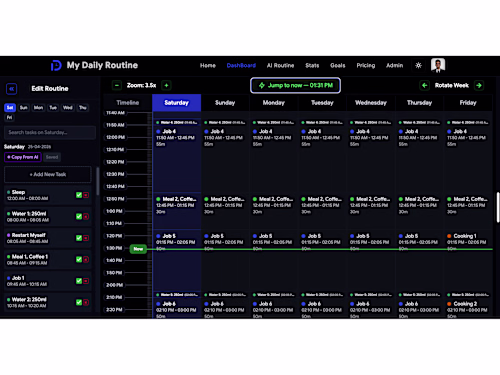Viewport: 500px width, 375px height.
Task: Open the Admin page
Action: 394,66
